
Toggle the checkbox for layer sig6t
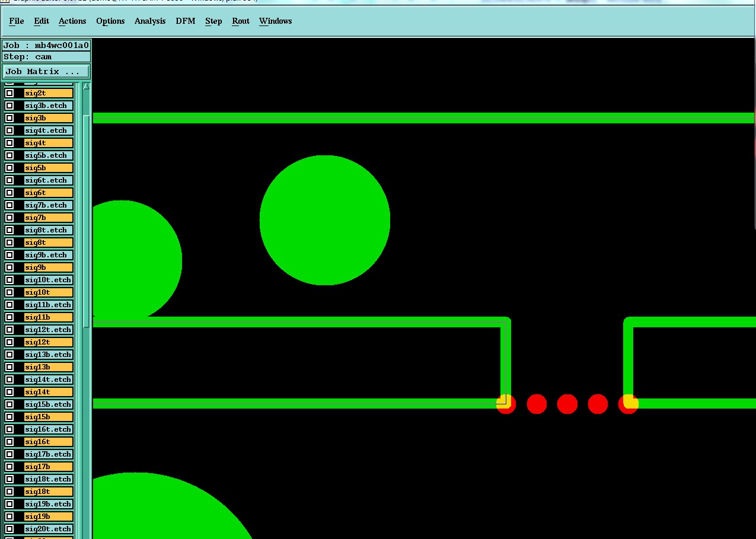pyautogui.click(x=9, y=193)
